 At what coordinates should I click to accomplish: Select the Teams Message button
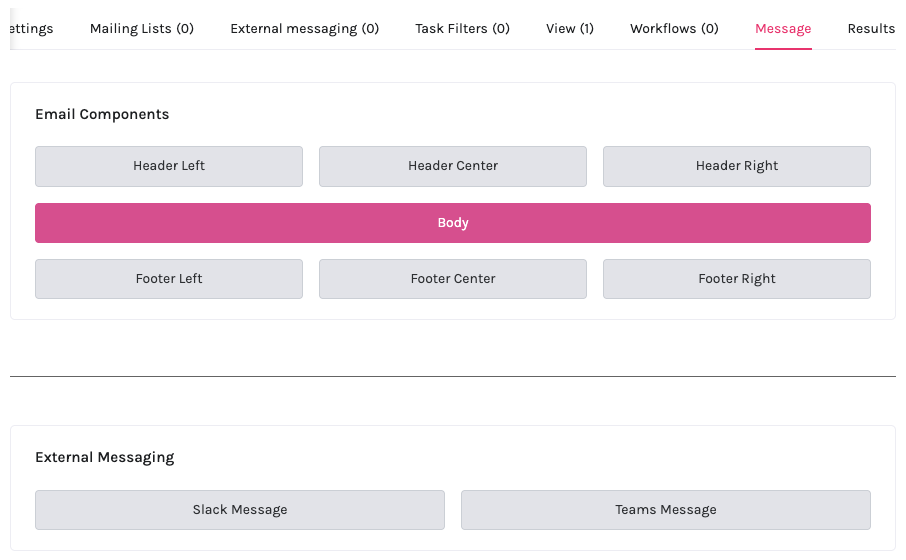pos(666,510)
